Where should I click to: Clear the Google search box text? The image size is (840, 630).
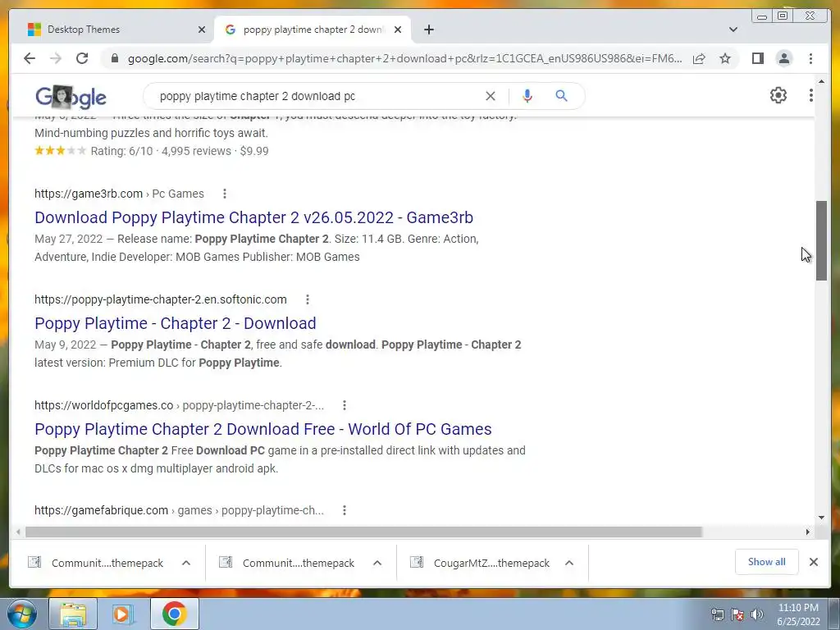(x=491, y=96)
